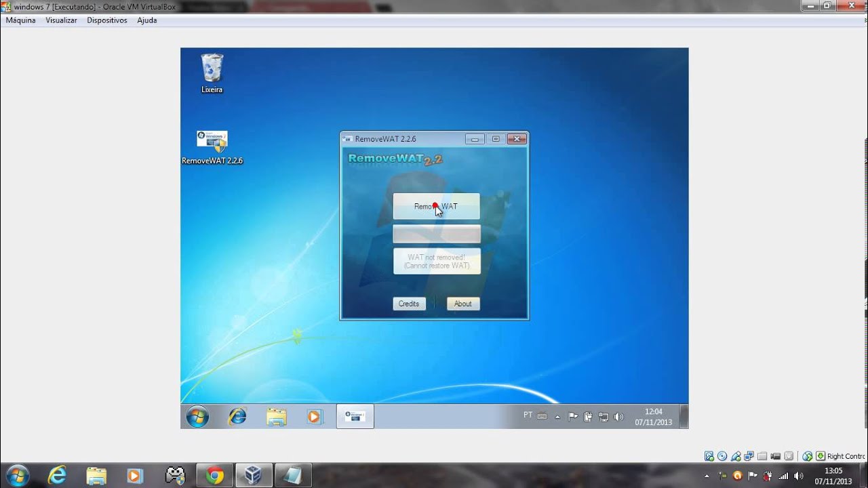Click the RemoveWAT title bar icon
The height and width of the screenshot is (488, 868).
click(348, 139)
